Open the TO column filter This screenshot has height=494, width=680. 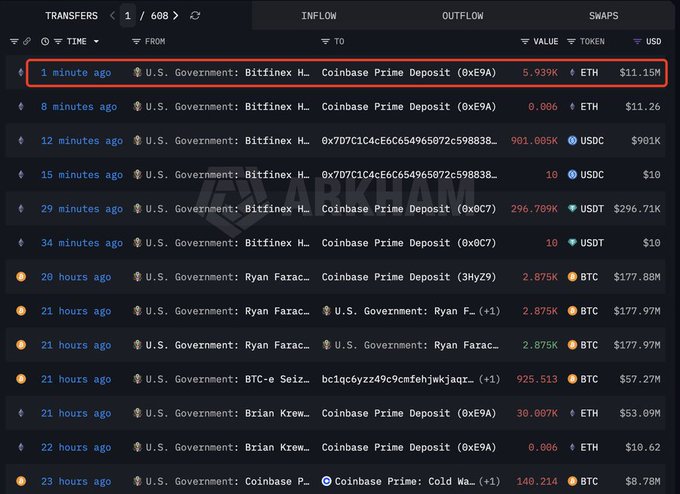click(x=325, y=41)
